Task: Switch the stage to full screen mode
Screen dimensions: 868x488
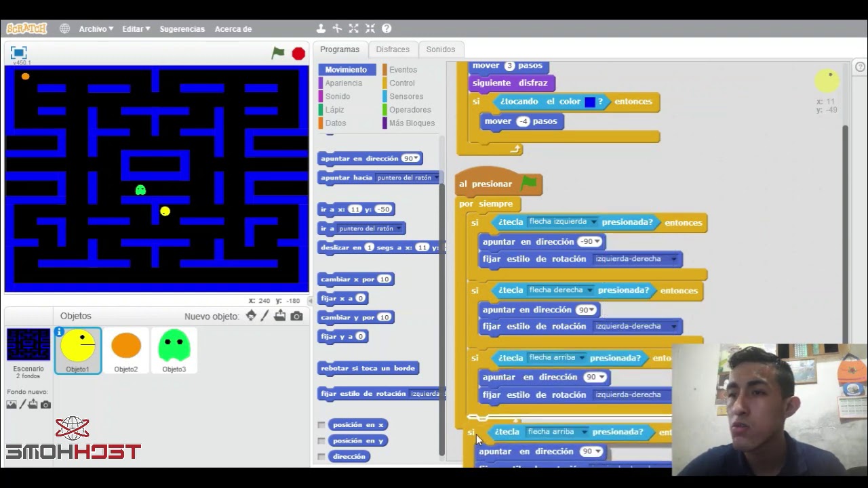Action: (19, 53)
